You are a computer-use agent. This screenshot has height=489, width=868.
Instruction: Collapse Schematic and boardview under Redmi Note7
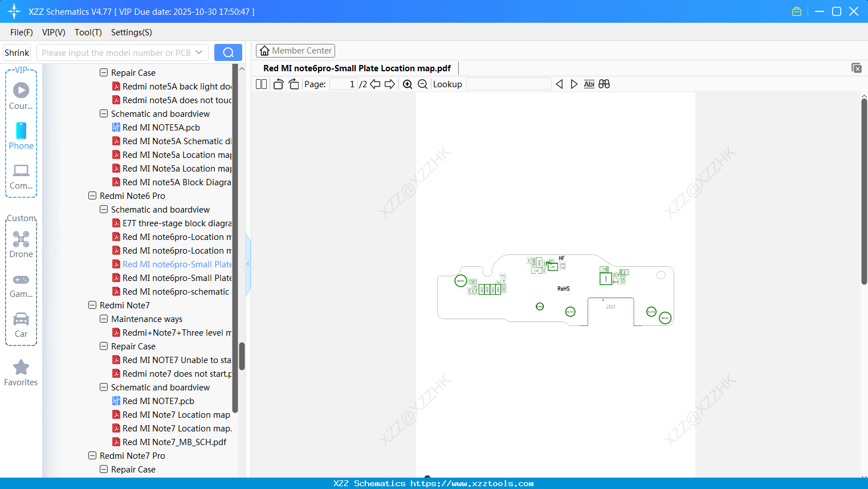click(x=104, y=388)
